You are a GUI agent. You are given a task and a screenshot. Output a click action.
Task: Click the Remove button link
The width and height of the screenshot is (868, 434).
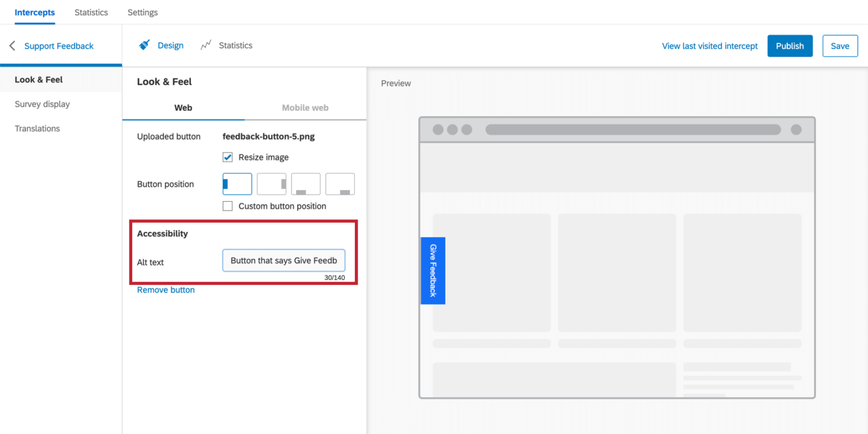pyautogui.click(x=166, y=290)
